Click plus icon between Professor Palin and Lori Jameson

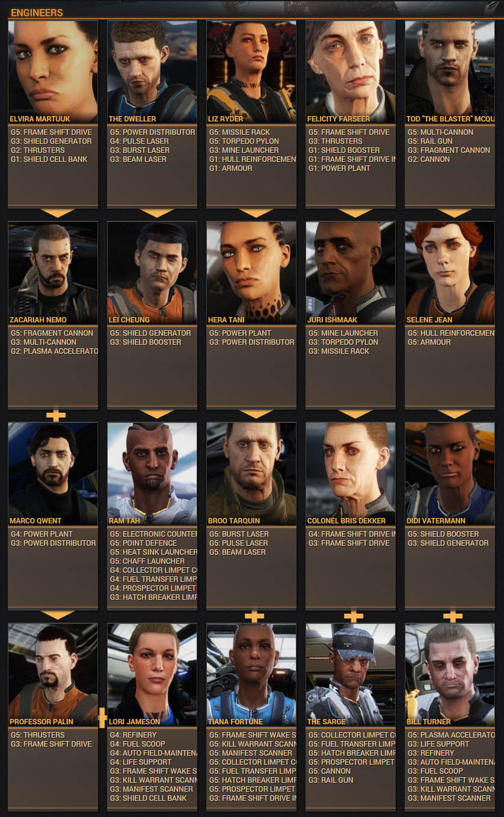[102, 717]
